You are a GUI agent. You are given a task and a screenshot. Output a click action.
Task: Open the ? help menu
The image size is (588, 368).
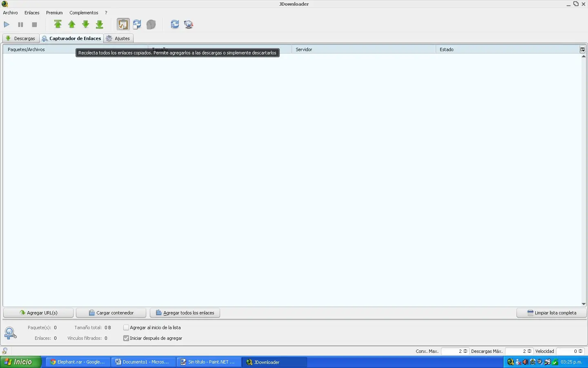pyautogui.click(x=106, y=13)
